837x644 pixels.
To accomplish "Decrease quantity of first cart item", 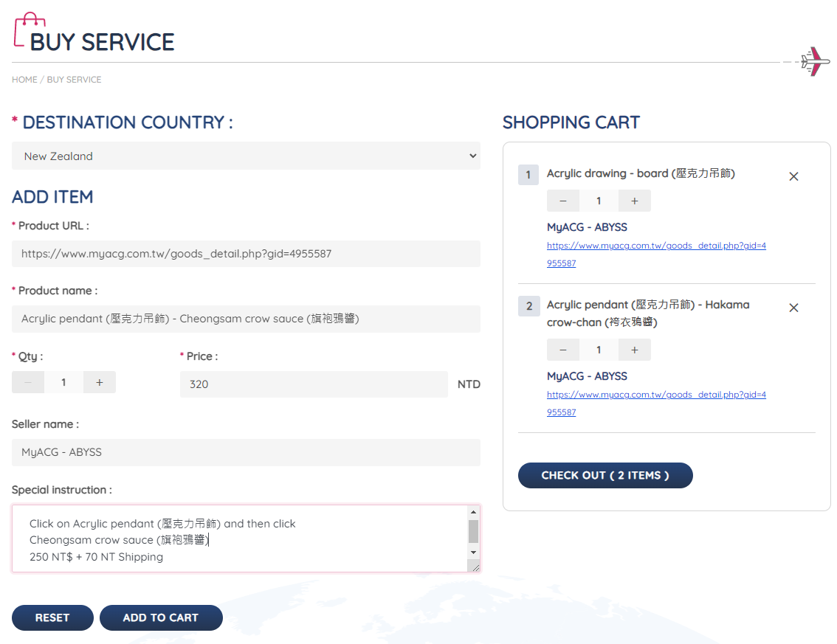I will click(x=563, y=201).
